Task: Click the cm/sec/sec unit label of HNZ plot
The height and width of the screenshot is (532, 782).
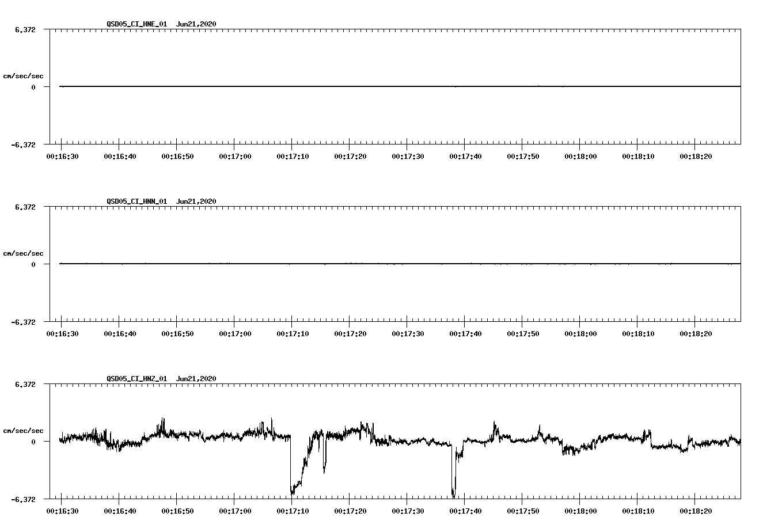Action: tap(23, 431)
